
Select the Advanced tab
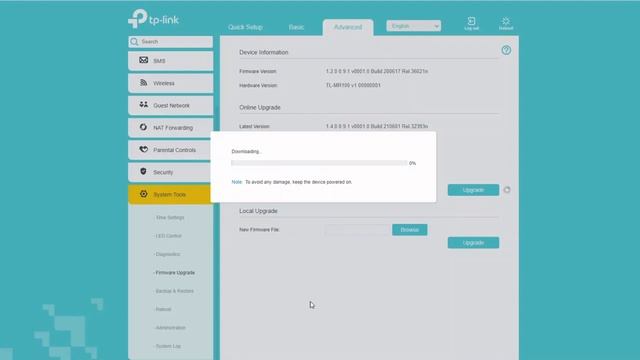click(x=348, y=27)
